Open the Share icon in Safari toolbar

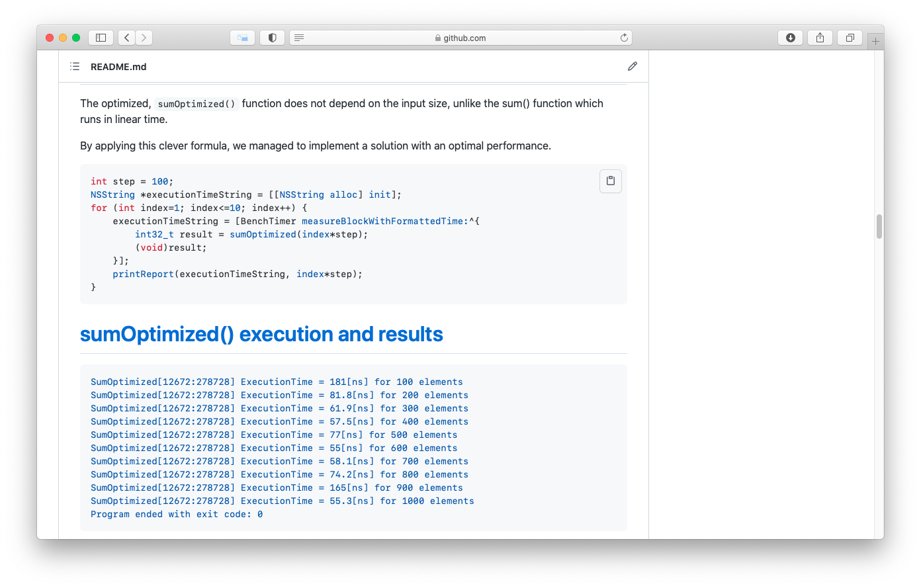coord(820,38)
